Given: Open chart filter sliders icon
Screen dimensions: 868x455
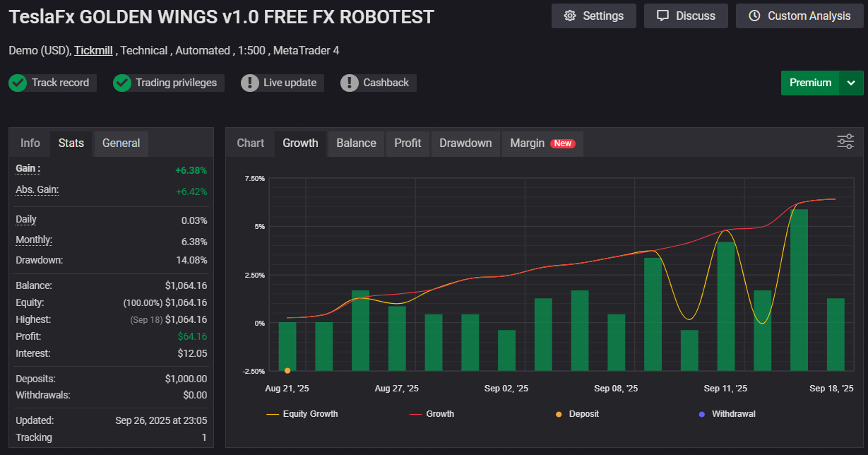Looking at the screenshot, I should [x=845, y=141].
